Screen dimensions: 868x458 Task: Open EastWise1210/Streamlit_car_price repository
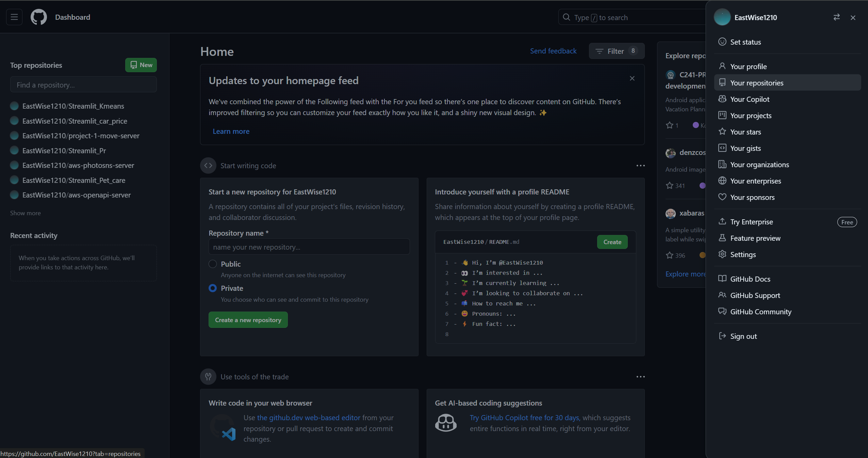pos(75,121)
